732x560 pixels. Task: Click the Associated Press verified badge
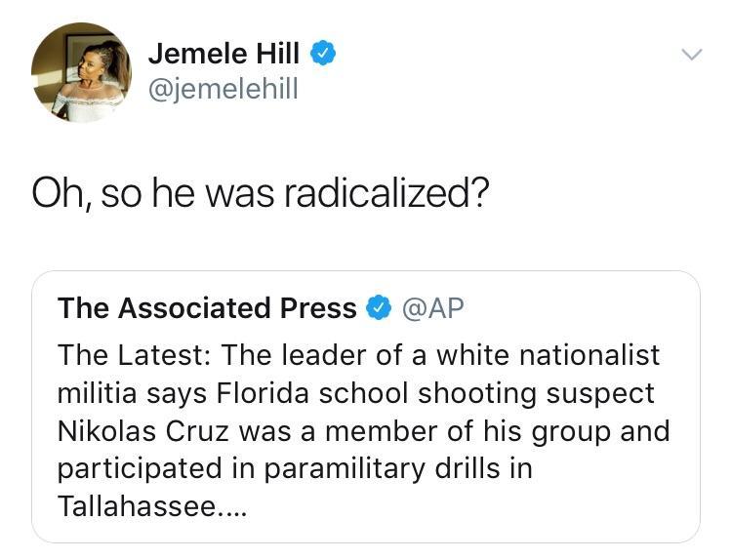[377, 309]
